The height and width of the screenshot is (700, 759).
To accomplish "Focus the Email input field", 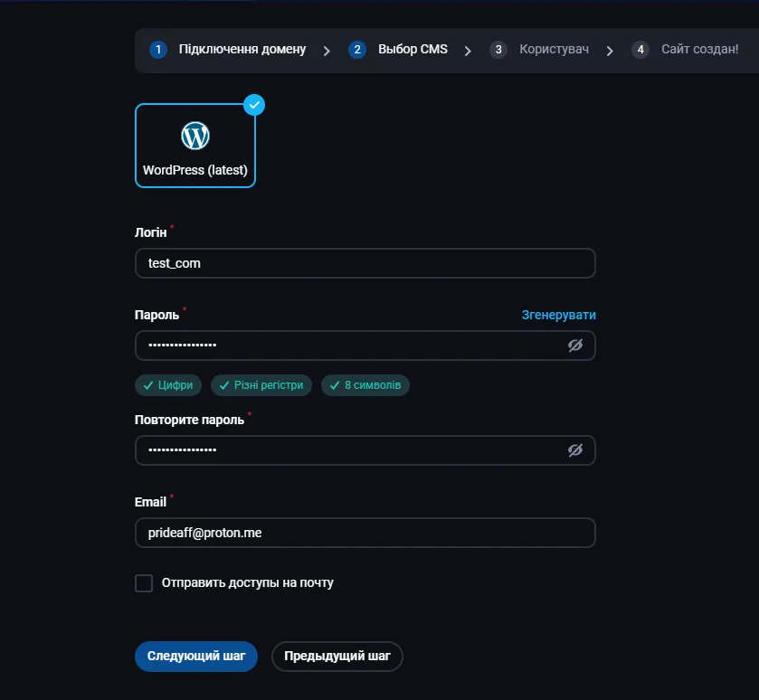I will click(365, 533).
